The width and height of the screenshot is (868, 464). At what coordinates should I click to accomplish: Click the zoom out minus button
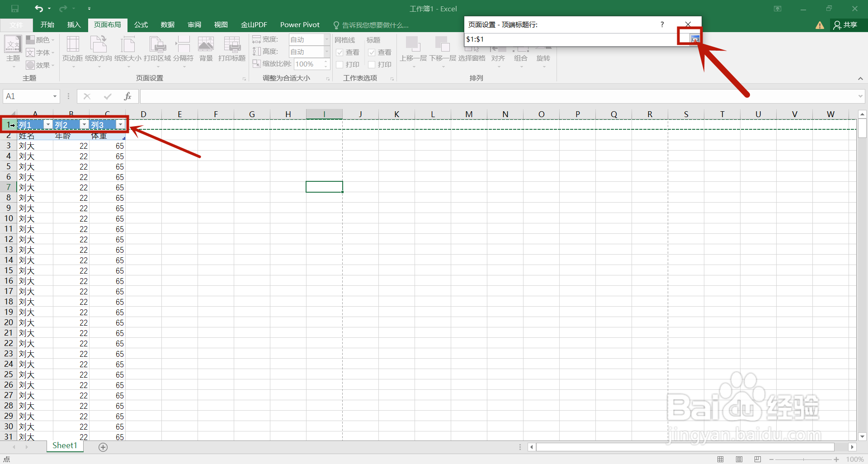(x=771, y=459)
